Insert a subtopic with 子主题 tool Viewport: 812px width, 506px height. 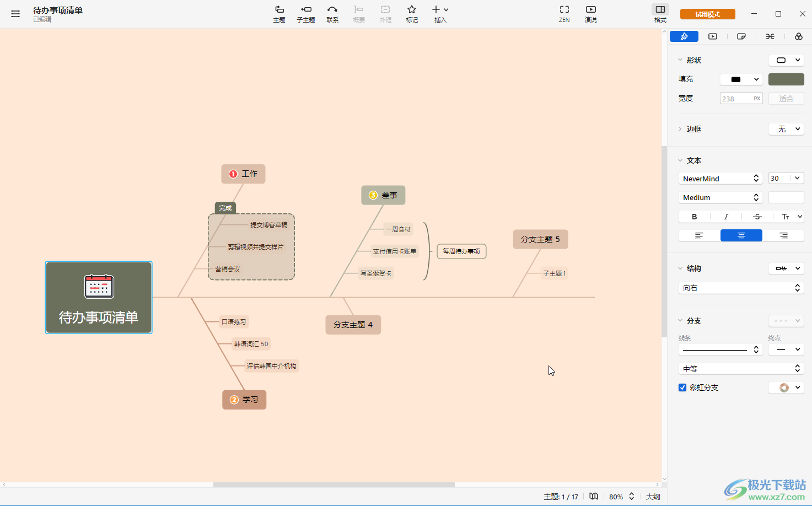[306, 14]
